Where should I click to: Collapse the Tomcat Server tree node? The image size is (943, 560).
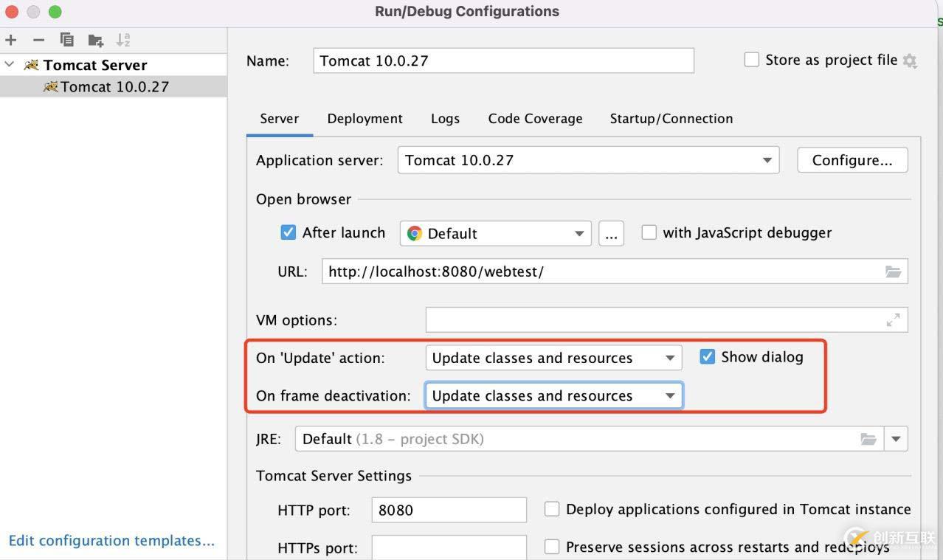(x=10, y=65)
